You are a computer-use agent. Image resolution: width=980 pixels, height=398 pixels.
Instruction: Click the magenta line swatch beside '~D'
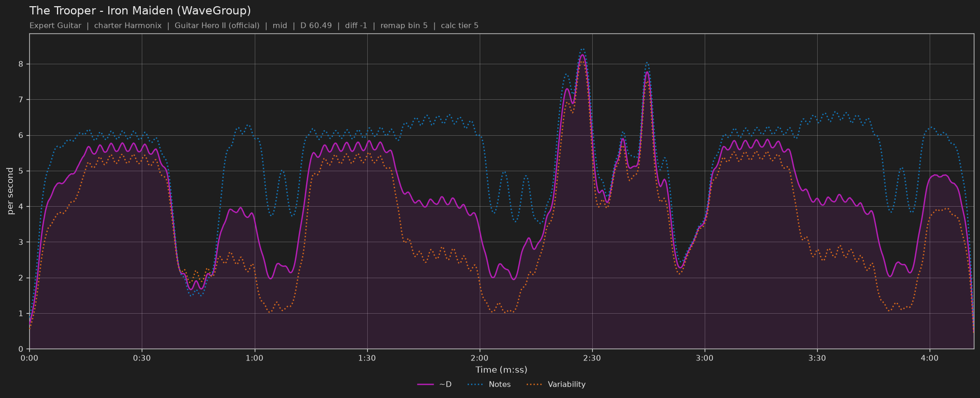425,384
